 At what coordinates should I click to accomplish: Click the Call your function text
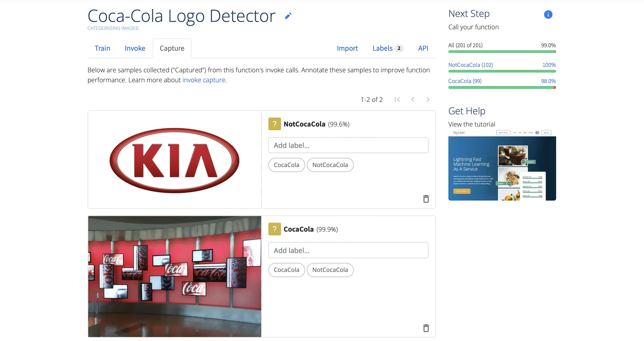[473, 27]
